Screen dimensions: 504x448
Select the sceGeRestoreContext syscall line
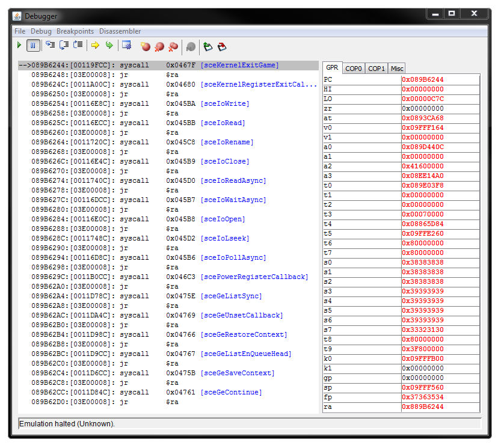[x=168, y=335]
